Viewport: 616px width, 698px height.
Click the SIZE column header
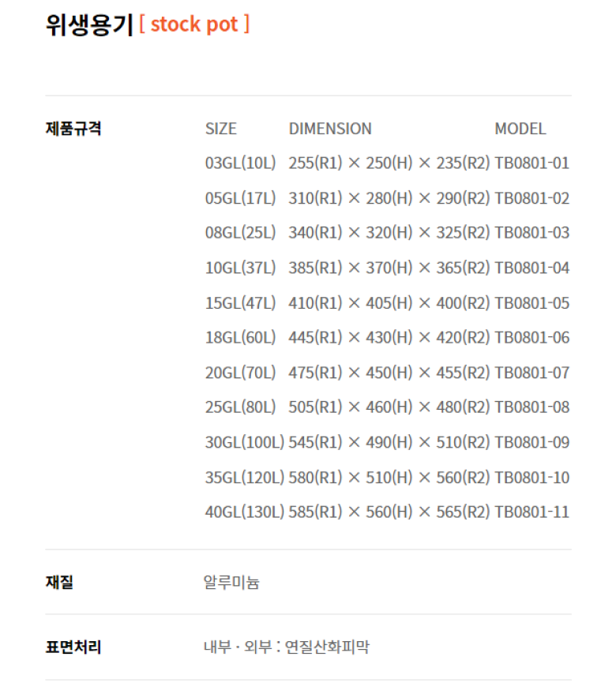click(221, 129)
